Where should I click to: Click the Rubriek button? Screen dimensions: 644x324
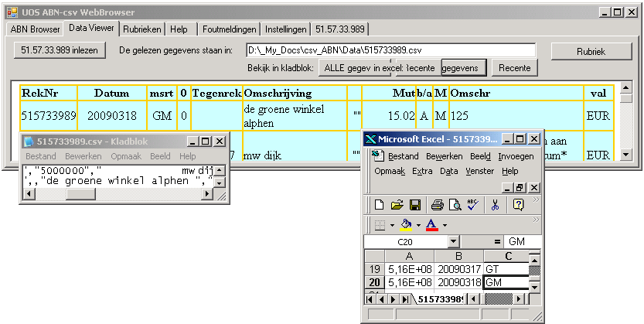tap(591, 52)
